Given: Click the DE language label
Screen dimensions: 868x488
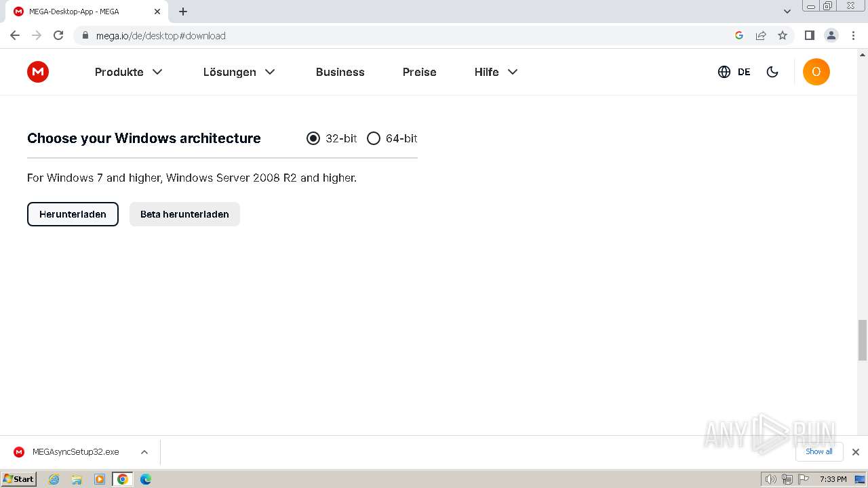Looking at the screenshot, I should [x=744, y=72].
